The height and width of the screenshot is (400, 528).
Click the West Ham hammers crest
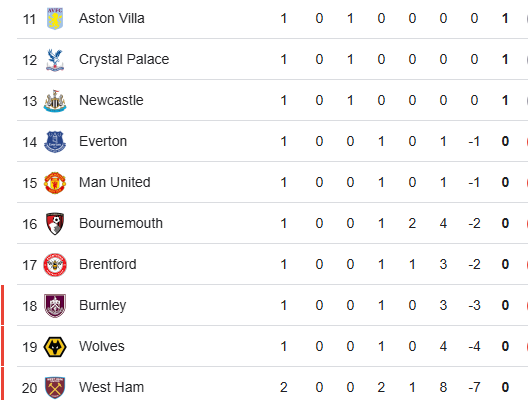55,388
